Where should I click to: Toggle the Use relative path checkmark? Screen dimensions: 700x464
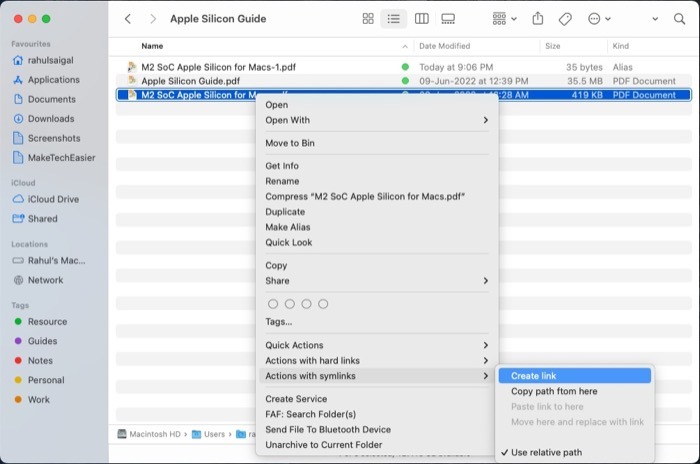[542, 452]
